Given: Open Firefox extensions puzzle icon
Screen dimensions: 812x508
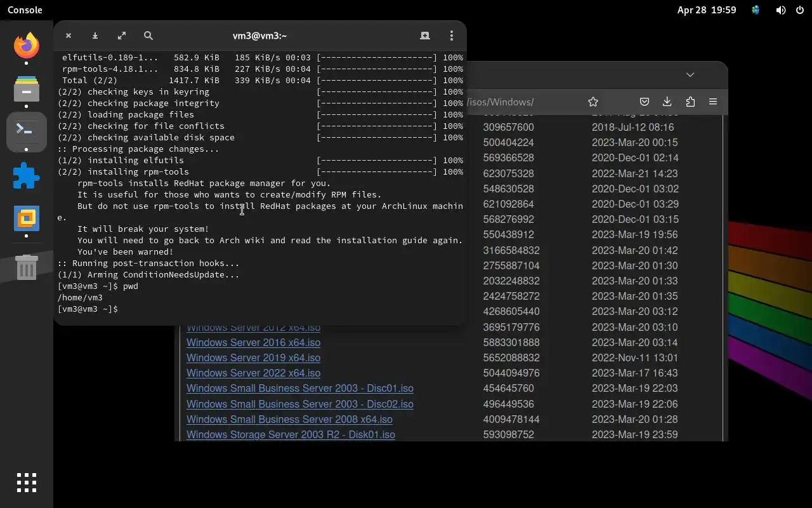Looking at the screenshot, I should 690,102.
